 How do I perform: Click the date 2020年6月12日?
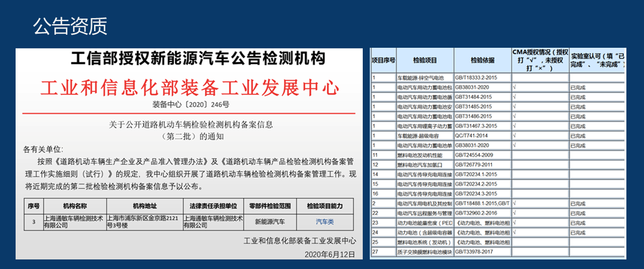click(330, 254)
